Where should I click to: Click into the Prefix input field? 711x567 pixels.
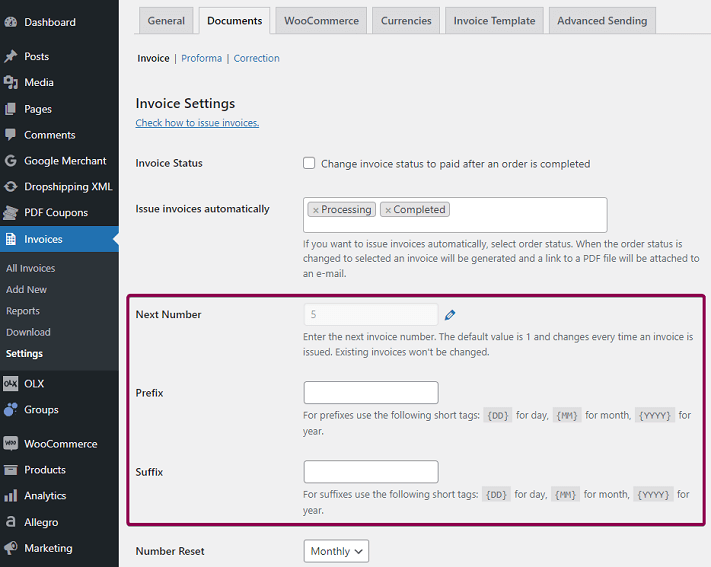[370, 393]
